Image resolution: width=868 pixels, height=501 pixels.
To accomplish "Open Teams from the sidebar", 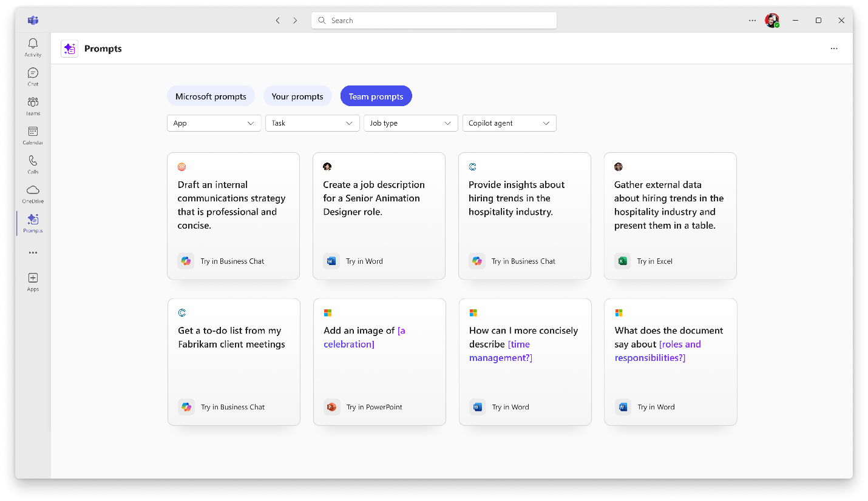I will 33,106.
